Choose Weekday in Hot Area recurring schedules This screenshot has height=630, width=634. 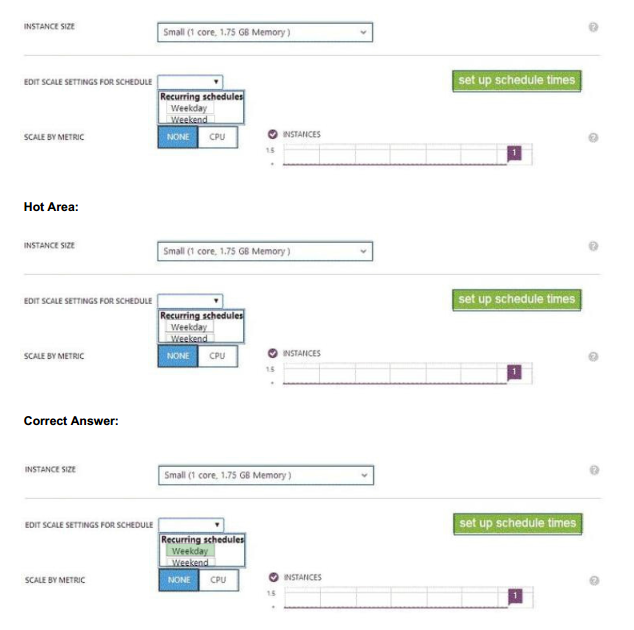coord(190,327)
